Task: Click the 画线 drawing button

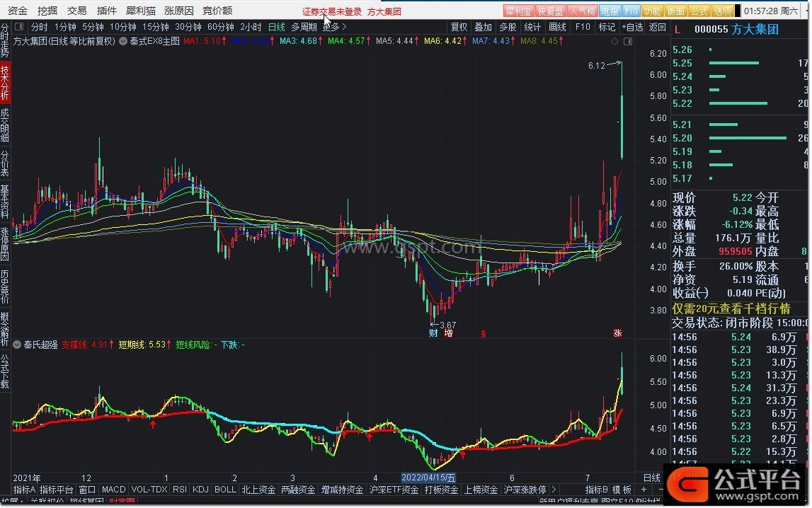Action: 557,27
